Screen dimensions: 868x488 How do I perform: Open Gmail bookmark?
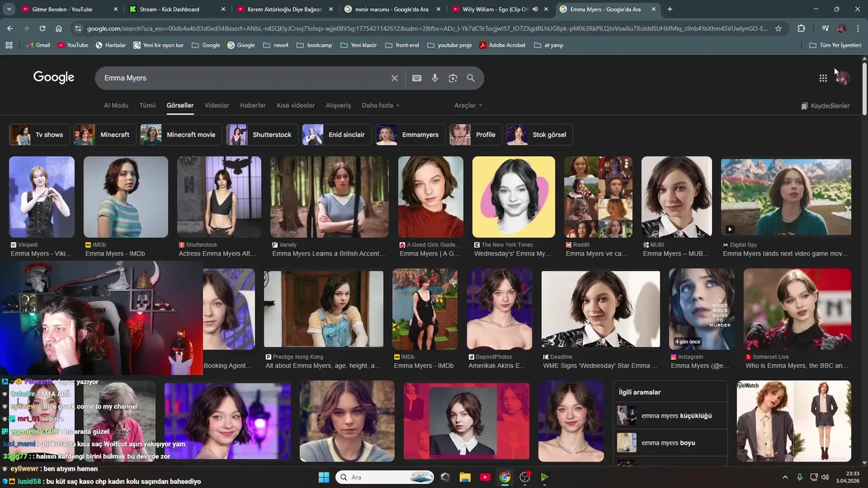tap(38, 45)
